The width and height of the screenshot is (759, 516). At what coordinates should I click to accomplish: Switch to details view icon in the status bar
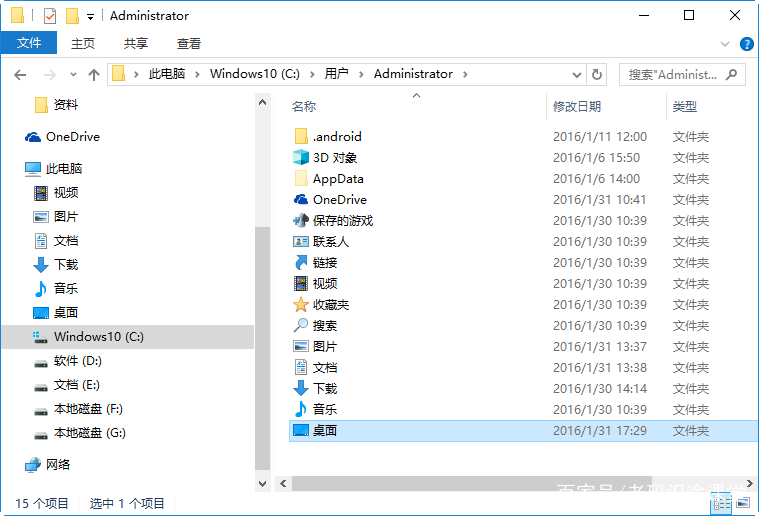(721, 503)
